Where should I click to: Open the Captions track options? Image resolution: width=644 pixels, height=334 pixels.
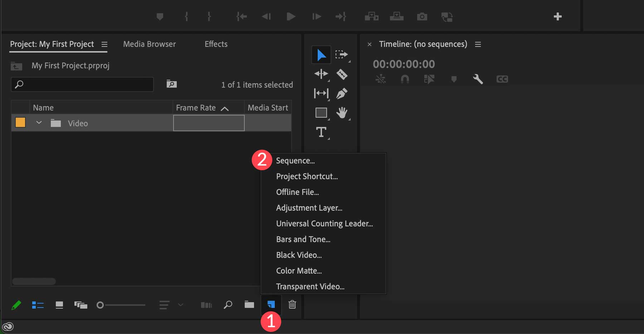(502, 79)
